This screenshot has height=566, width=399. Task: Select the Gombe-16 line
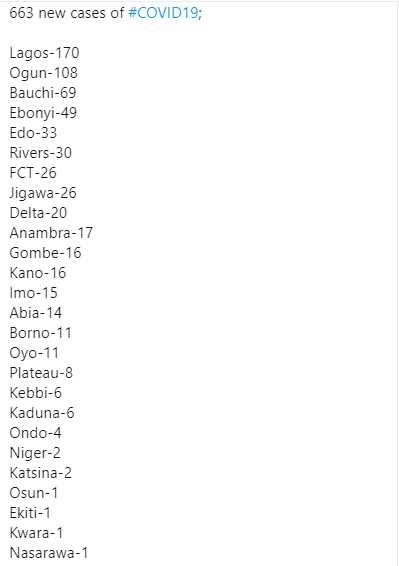(x=45, y=253)
